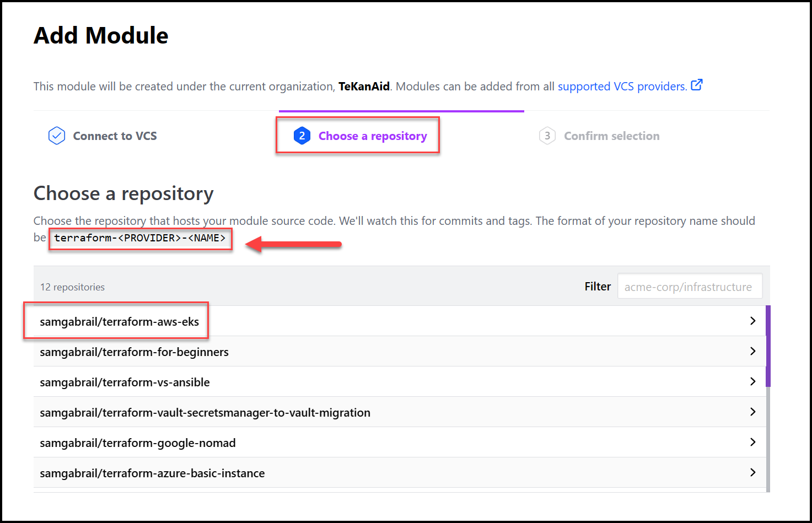Focus the repository Filter input field
This screenshot has height=523, width=812.
click(690, 286)
